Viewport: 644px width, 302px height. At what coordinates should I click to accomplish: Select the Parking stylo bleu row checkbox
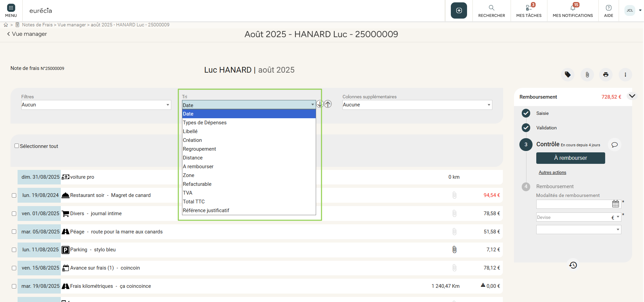[x=14, y=250]
